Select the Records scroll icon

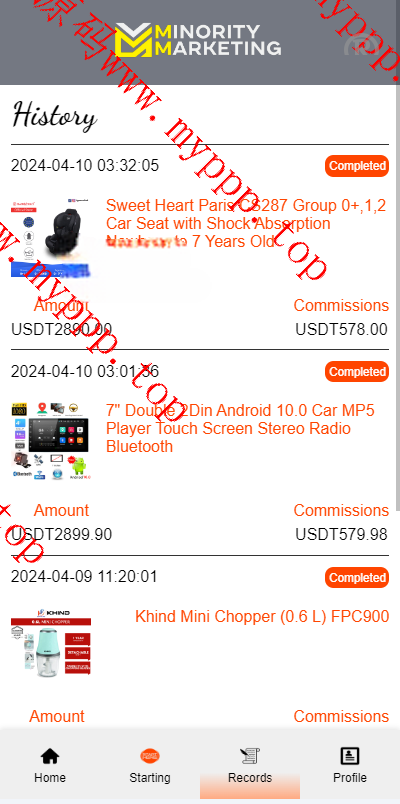point(250,755)
